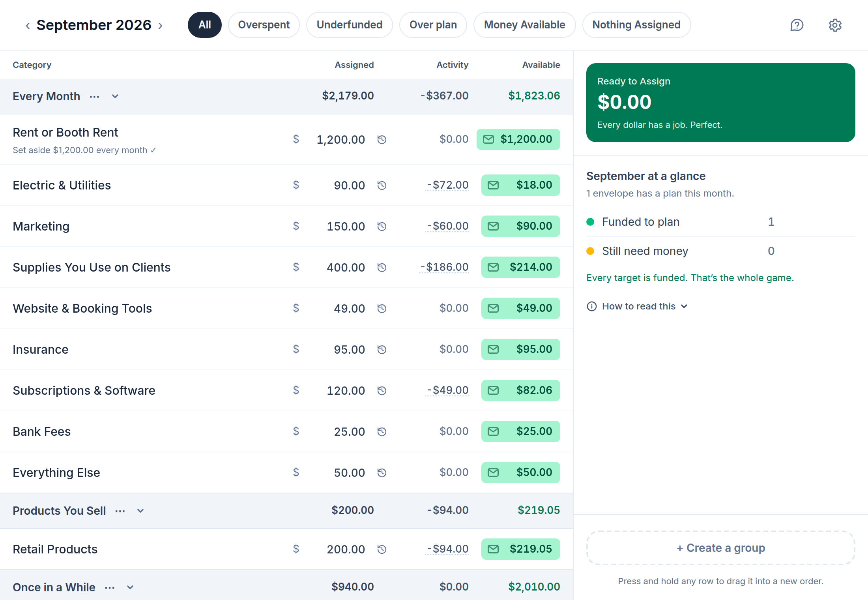This screenshot has height=600, width=868.
Task: Go to previous month arrow
Action: point(28,26)
